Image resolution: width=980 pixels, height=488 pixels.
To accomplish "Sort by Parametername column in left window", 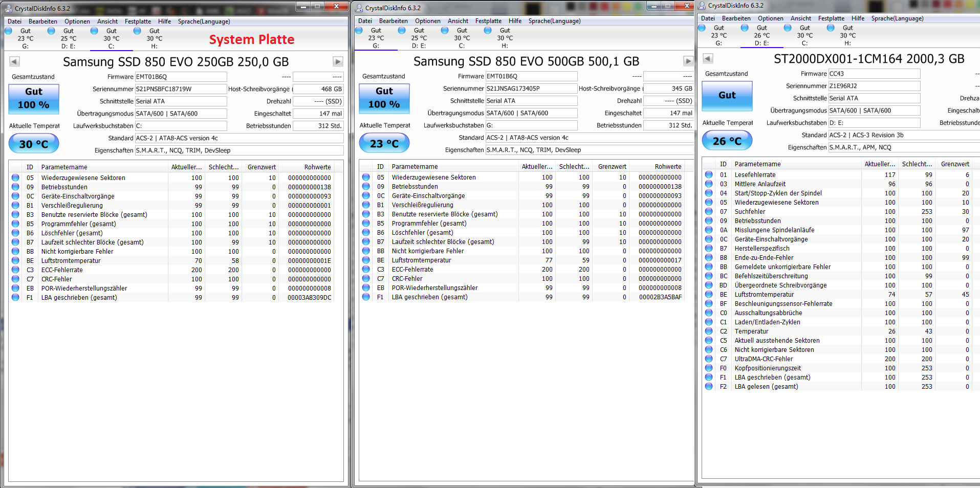I will coord(103,167).
